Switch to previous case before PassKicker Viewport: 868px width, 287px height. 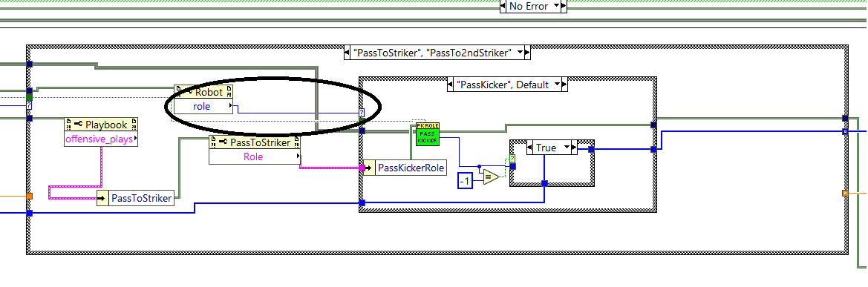pyautogui.click(x=450, y=85)
